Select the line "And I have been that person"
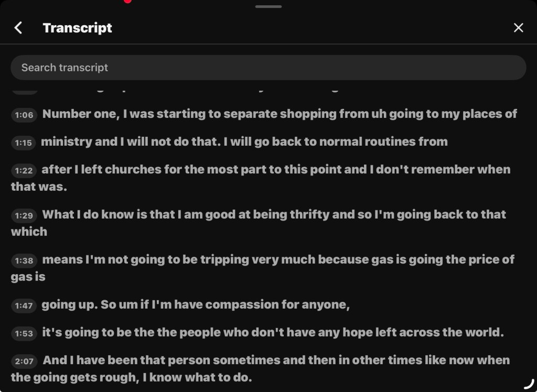This screenshot has height=392, width=537. point(276,361)
